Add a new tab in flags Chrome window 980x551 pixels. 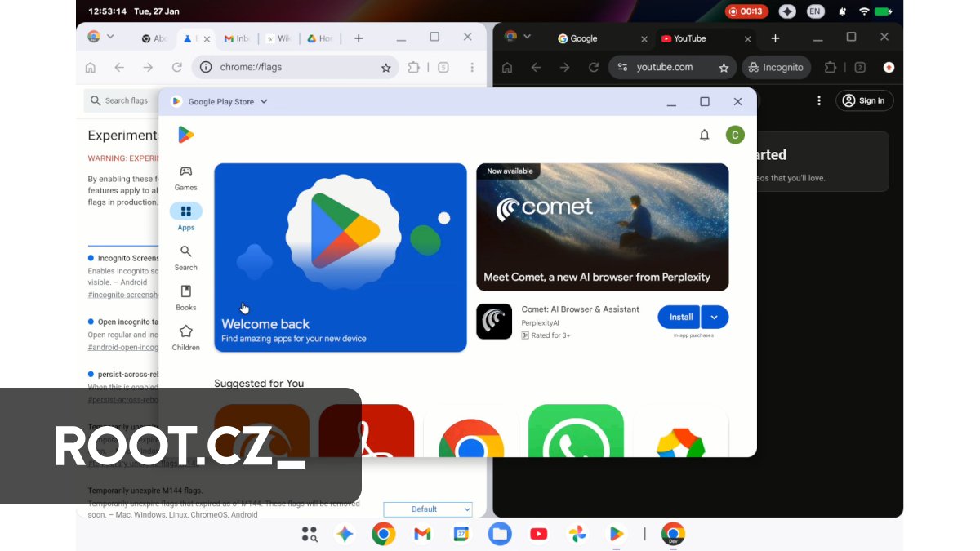click(x=359, y=38)
